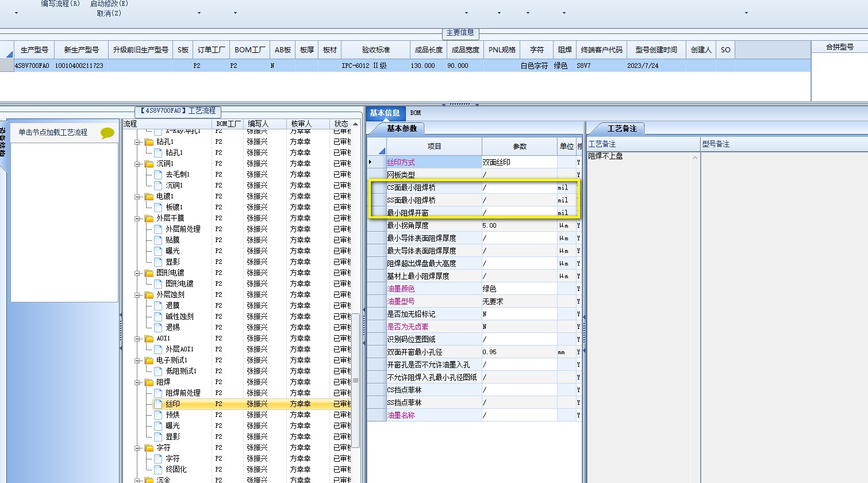Select the 油墨型号 parameter row
The width and height of the screenshot is (868, 483).
[475, 301]
